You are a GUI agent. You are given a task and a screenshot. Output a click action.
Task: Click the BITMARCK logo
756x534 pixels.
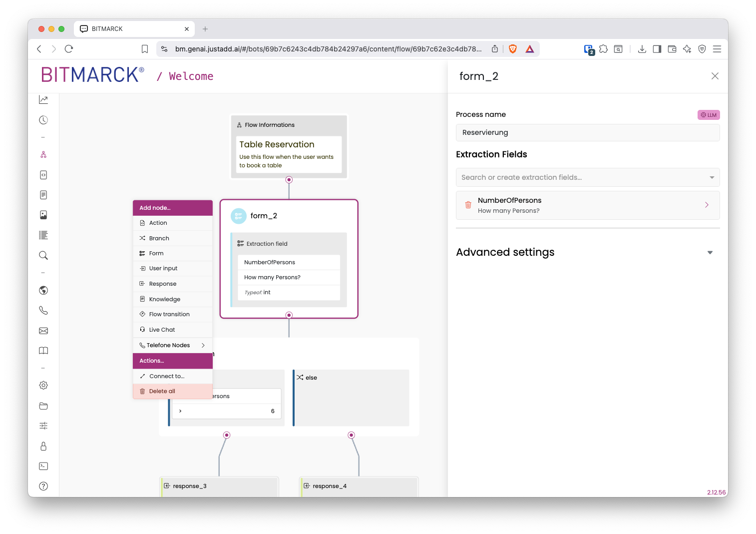tap(92, 75)
